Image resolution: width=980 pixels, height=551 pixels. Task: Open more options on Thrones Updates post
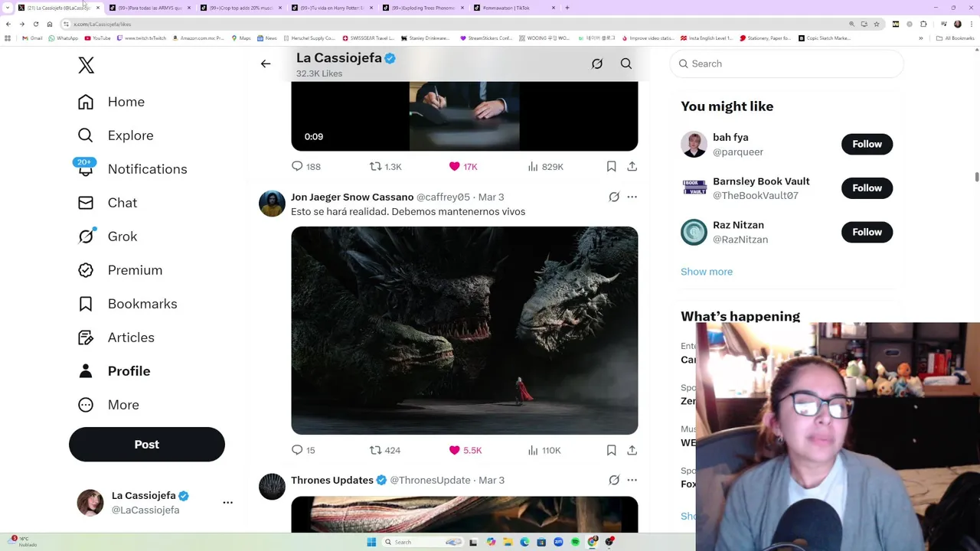(632, 481)
